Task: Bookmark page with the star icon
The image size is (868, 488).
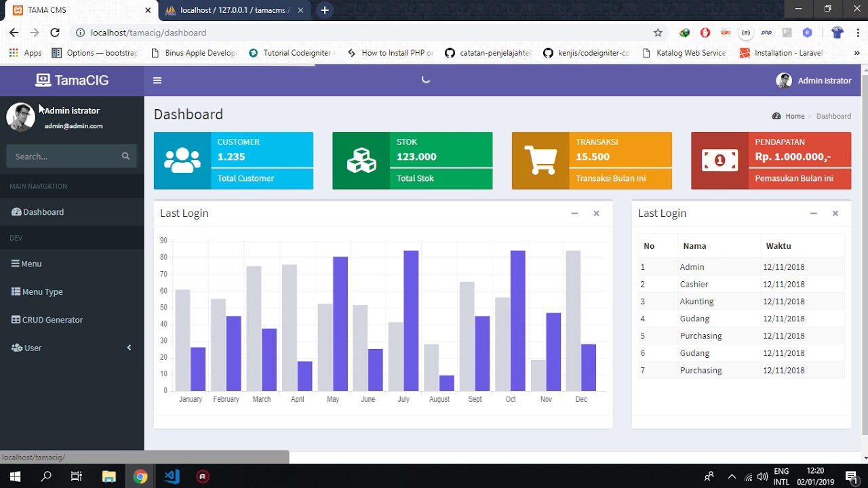Action: (x=658, y=33)
